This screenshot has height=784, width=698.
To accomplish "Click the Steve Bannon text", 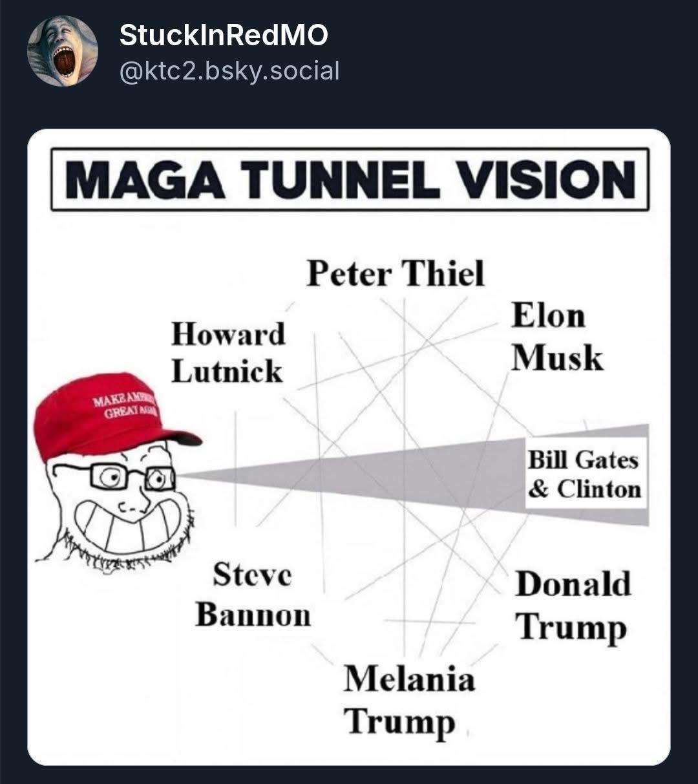I will 253,595.
